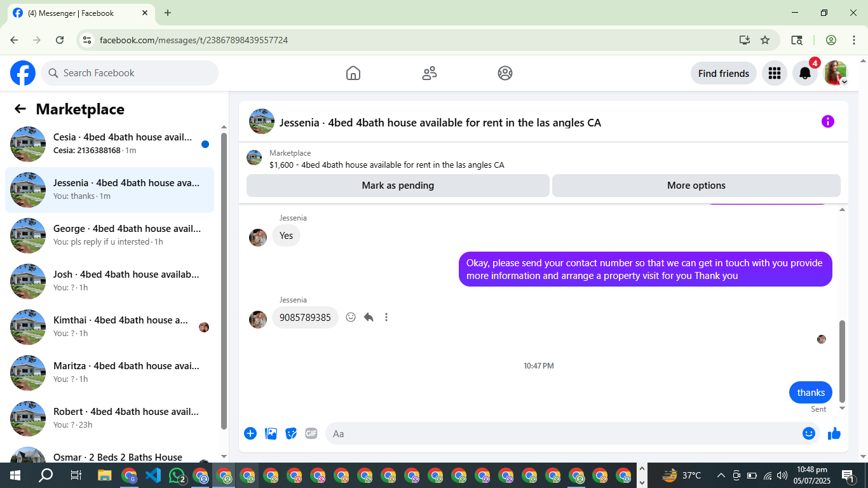This screenshot has height=488, width=868.
Task: Open Josh conversation in list
Action: (109, 281)
